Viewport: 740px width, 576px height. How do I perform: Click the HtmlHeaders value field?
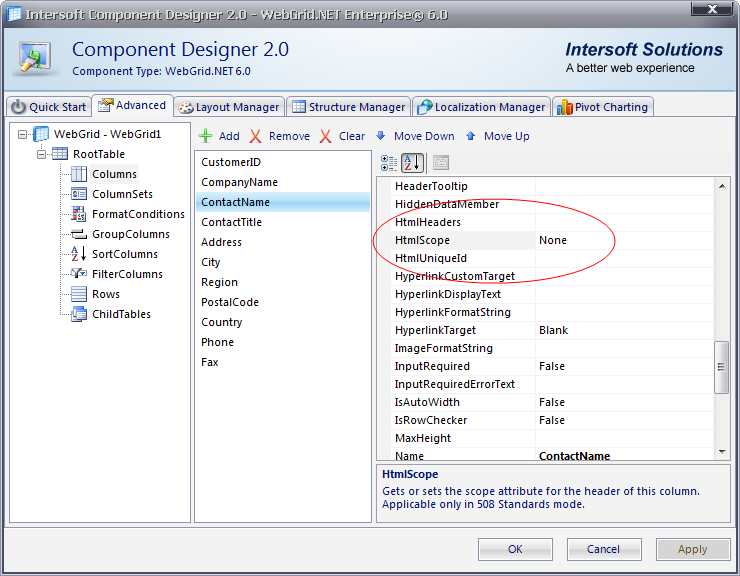tap(624, 222)
